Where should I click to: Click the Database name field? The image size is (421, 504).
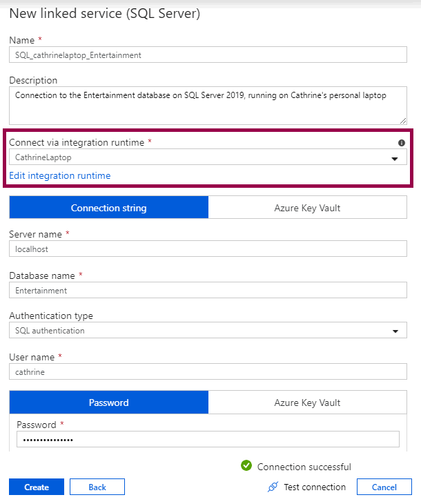click(208, 291)
